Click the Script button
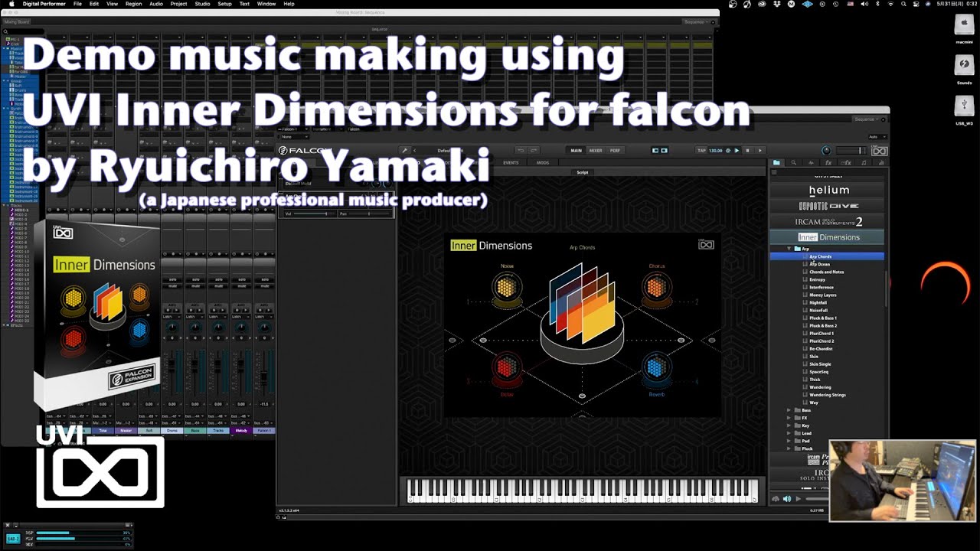 click(583, 172)
